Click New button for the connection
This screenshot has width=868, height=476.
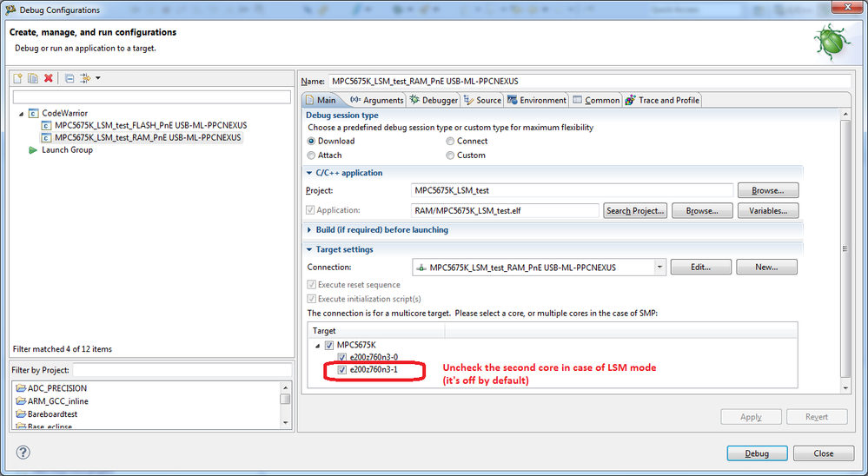pyautogui.click(x=766, y=268)
